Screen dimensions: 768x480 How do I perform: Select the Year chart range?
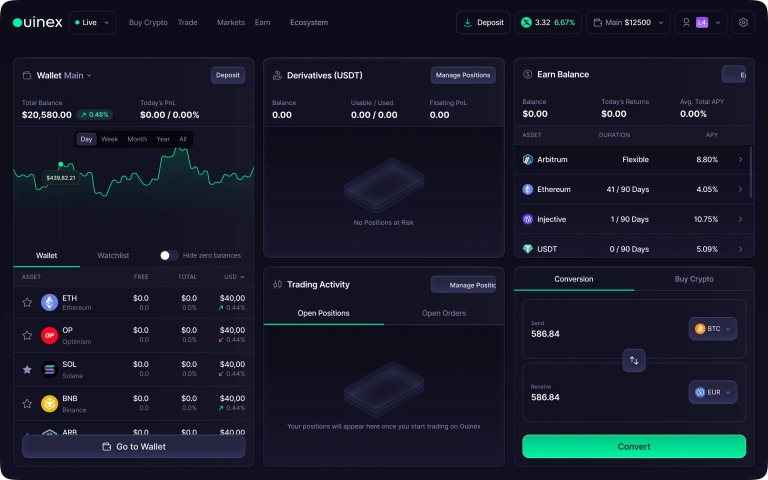click(x=163, y=140)
